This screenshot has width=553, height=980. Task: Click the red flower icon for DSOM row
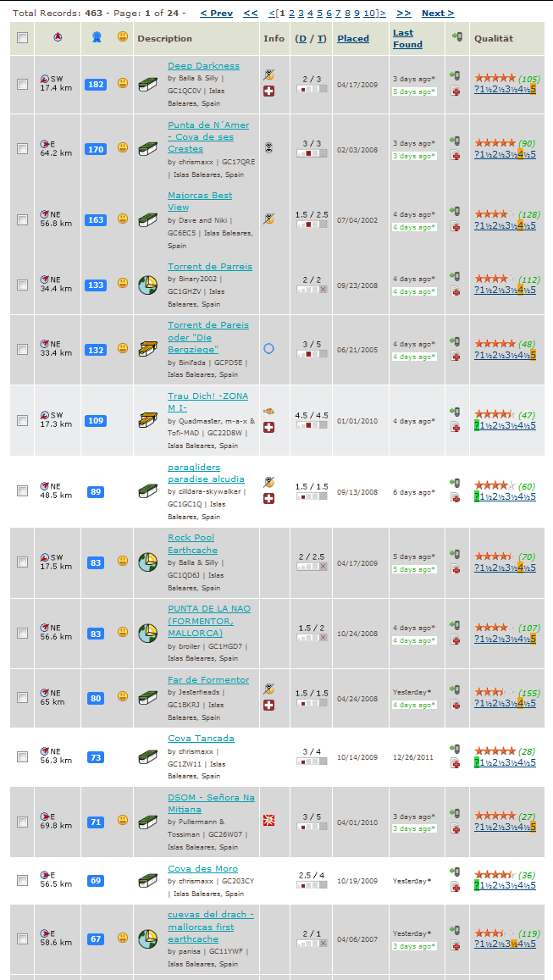(x=268, y=820)
